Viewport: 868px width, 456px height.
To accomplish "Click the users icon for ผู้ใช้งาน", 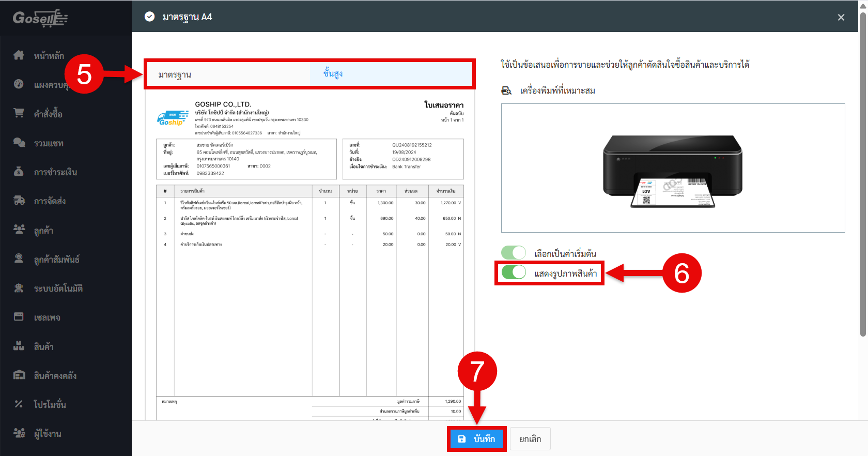I will point(19,433).
